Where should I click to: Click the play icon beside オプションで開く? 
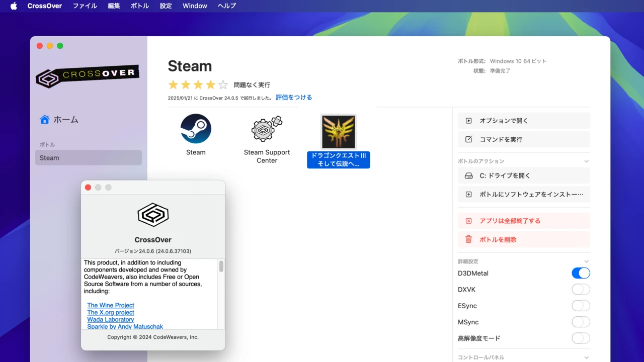(468, 121)
